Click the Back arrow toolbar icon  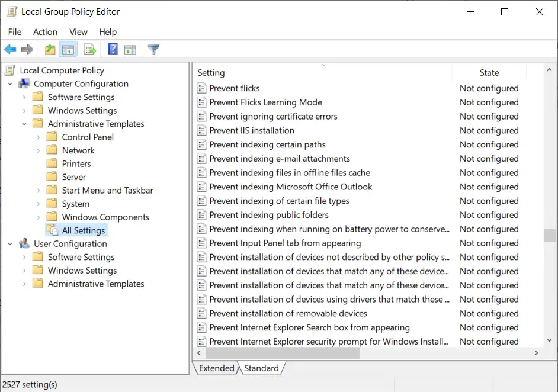click(x=10, y=50)
